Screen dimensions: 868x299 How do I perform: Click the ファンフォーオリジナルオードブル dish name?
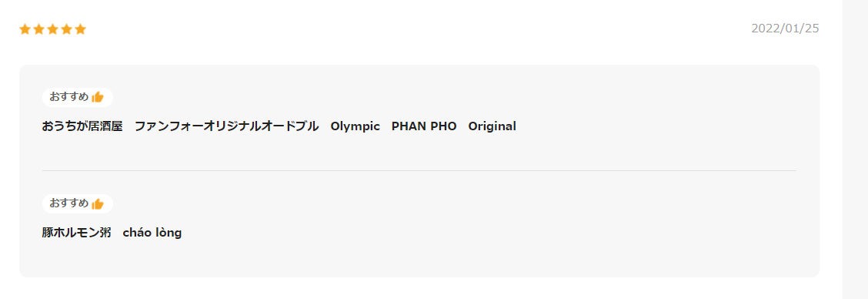pos(227,126)
